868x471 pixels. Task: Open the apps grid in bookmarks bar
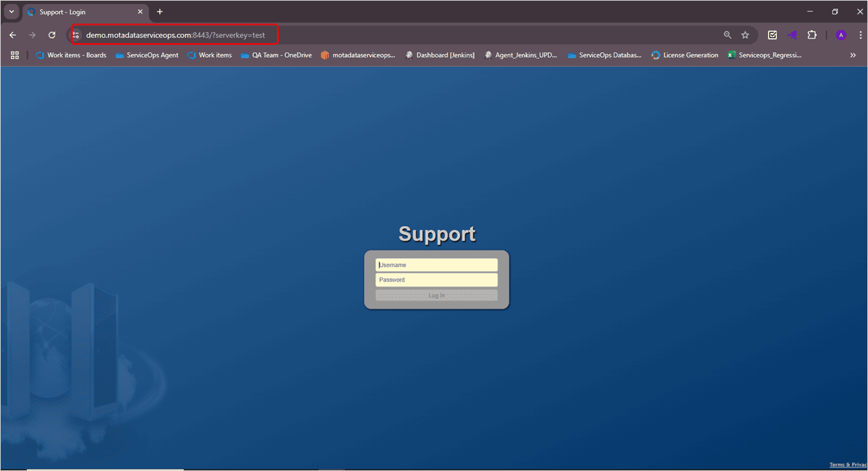[x=15, y=55]
